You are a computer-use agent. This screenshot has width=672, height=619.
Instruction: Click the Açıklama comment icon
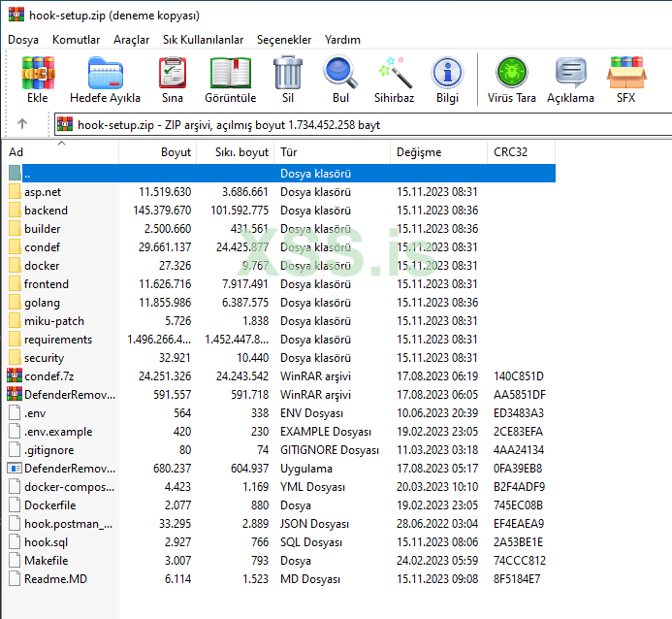[x=570, y=72]
